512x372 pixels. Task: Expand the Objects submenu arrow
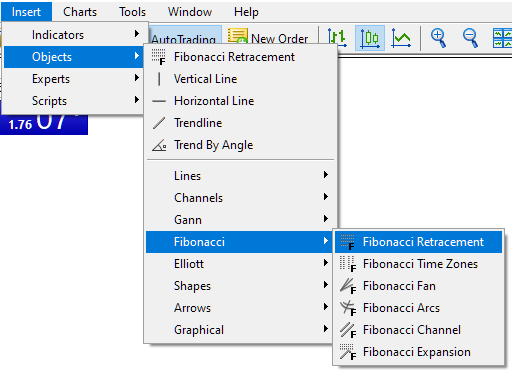137,56
